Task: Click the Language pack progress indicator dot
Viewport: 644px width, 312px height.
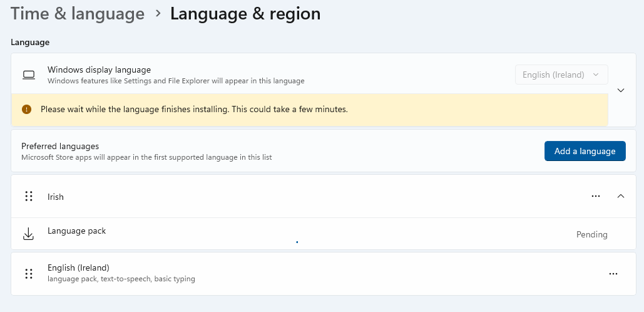Action: (x=297, y=242)
